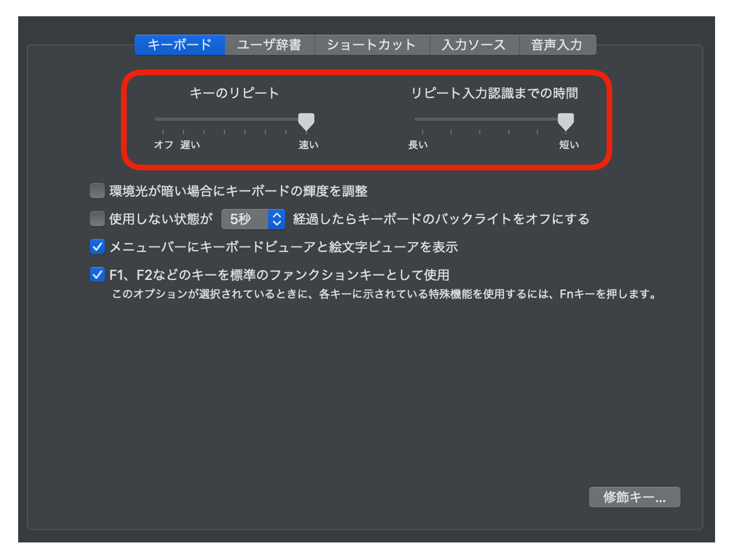Uncheck メニューバーにキーボードビューアと絵文字ビューアを表示
Screen dimensions: 737x560
[97, 247]
